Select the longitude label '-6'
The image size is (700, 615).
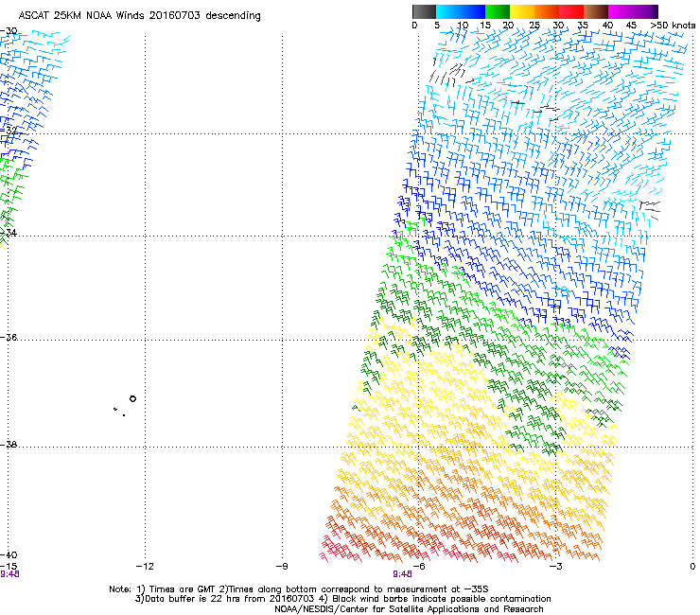click(418, 567)
